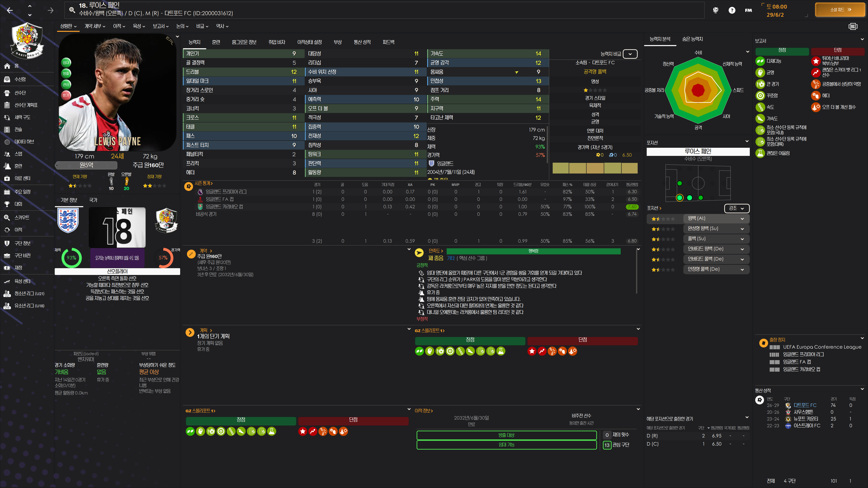Click the 방출 대상 button
The width and height of the screenshot is (868, 488).
[x=506, y=435]
